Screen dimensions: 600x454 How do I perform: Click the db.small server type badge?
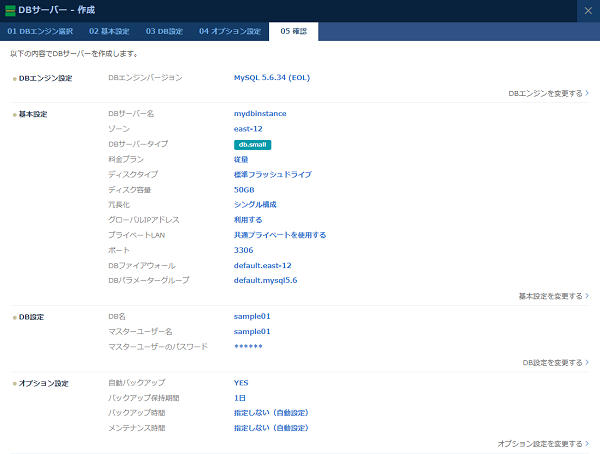pyautogui.click(x=253, y=145)
